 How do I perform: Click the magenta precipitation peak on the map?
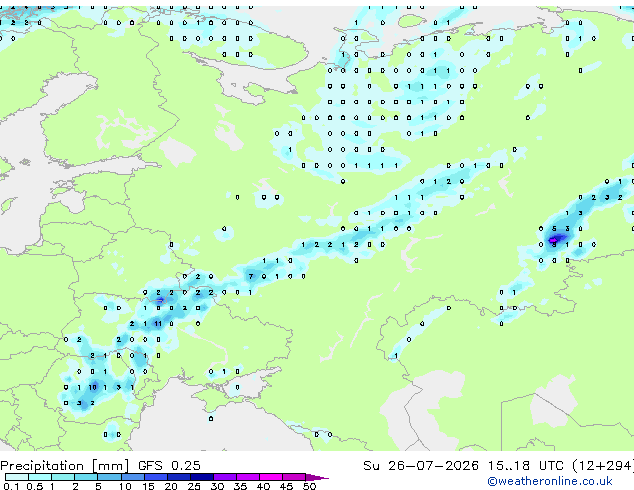coord(554,240)
